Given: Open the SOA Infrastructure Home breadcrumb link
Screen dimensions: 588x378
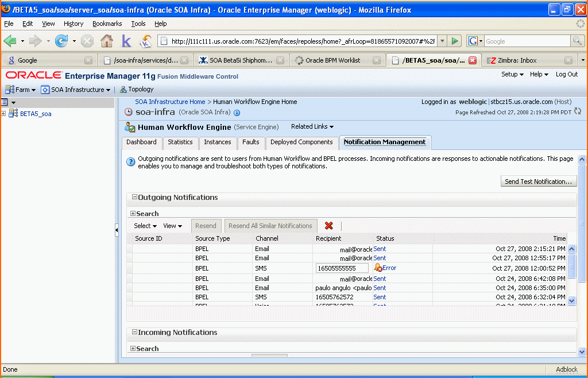Looking at the screenshot, I should [x=170, y=102].
